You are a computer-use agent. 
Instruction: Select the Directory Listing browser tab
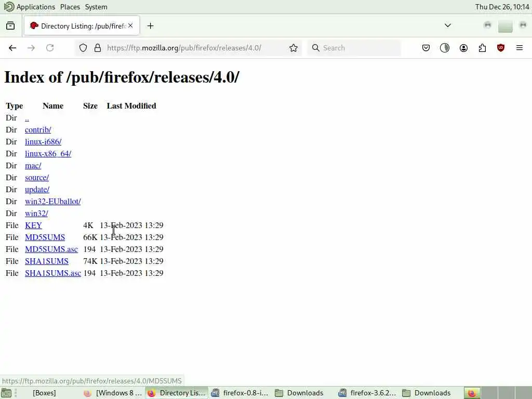pos(82,26)
